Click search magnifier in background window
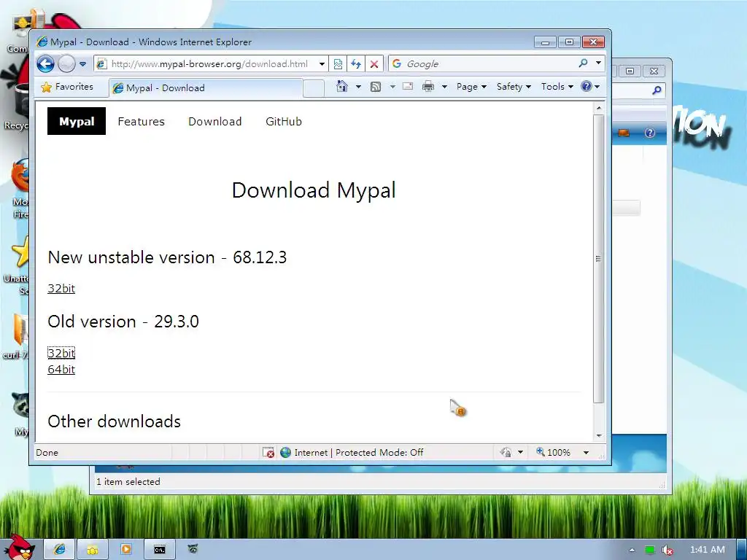 pyautogui.click(x=657, y=90)
